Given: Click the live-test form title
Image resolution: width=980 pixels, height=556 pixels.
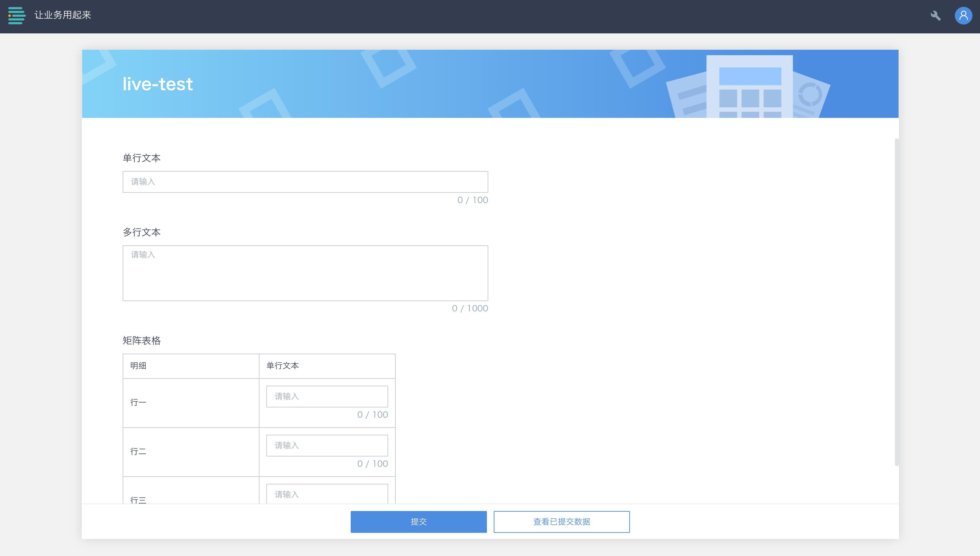Looking at the screenshot, I should point(158,84).
